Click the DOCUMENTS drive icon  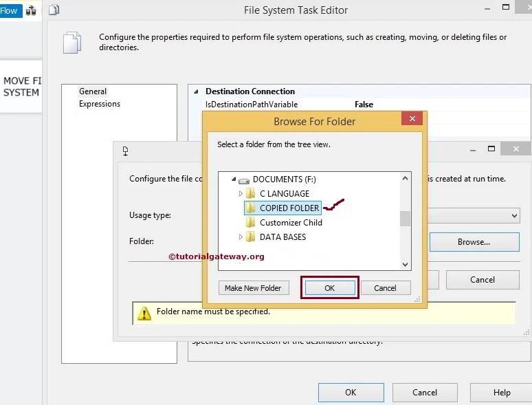click(x=244, y=180)
